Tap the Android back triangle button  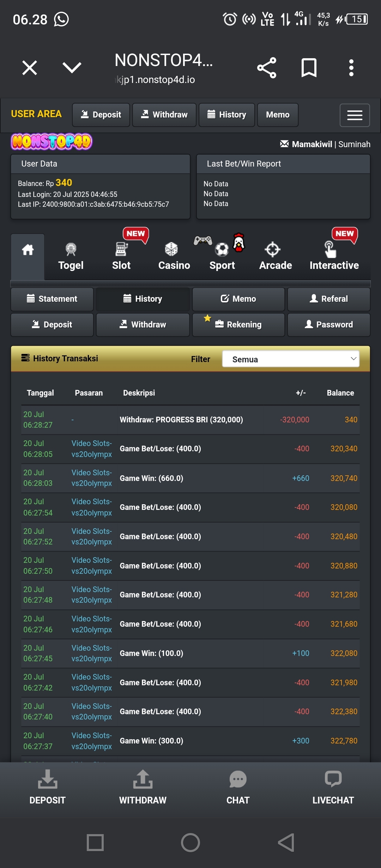pos(286,843)
